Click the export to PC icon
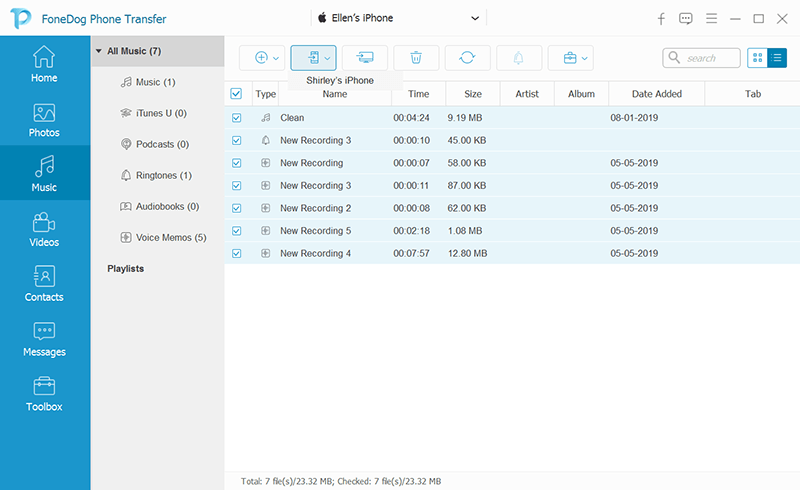The height and width of the screenshot is (490, 800). coord(365,58)
